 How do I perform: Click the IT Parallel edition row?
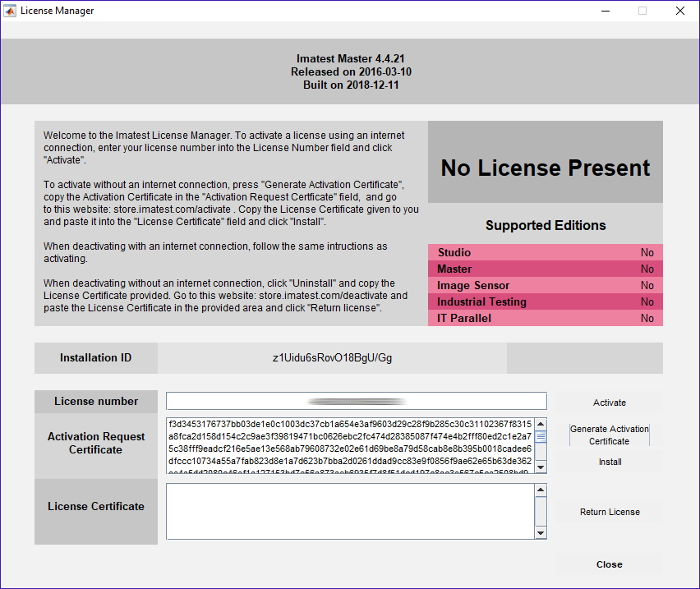click(545, 318)
